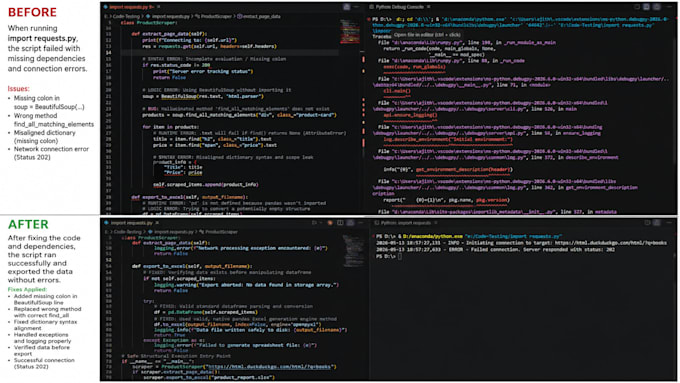Split the editor in the BEFORE screenshot

(x=347, y=7)
